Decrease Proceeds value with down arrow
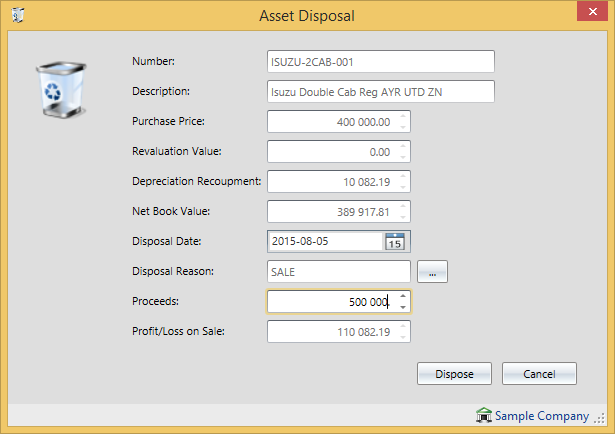 402,307
